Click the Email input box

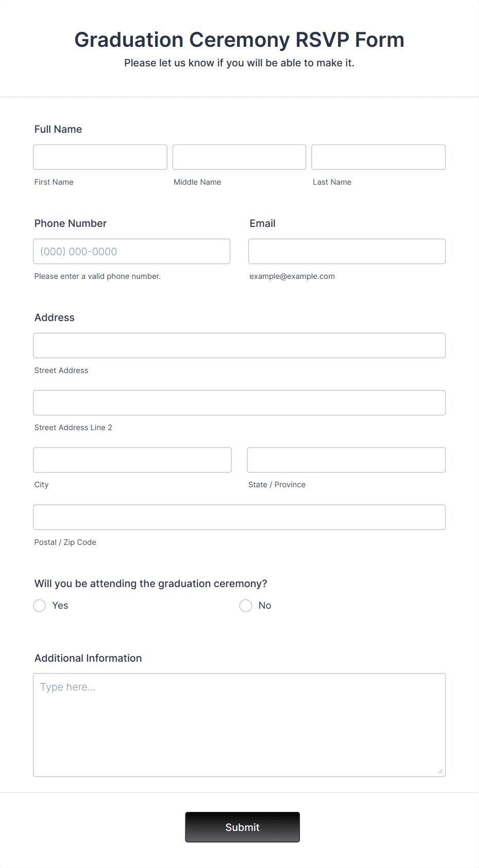[x=347, y=251]
